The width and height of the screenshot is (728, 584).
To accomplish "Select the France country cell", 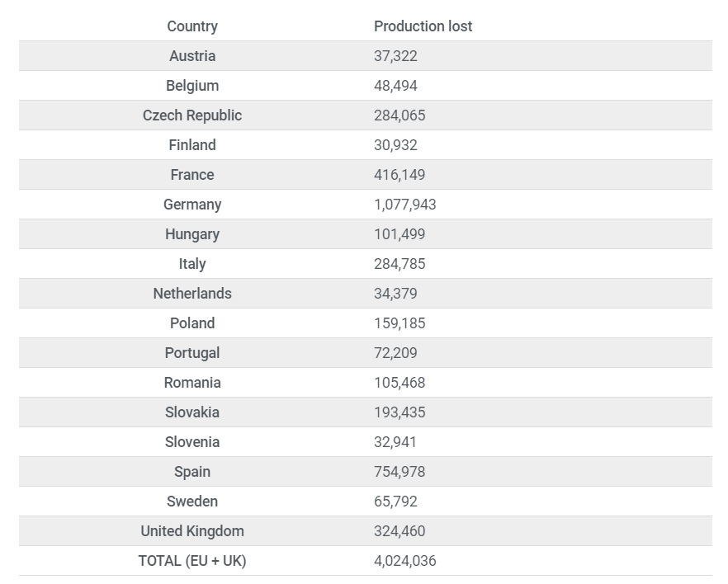I will click(x=192, y=175).
